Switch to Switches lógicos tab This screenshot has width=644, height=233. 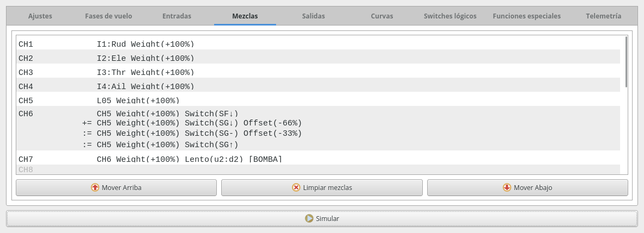point(450,16)
